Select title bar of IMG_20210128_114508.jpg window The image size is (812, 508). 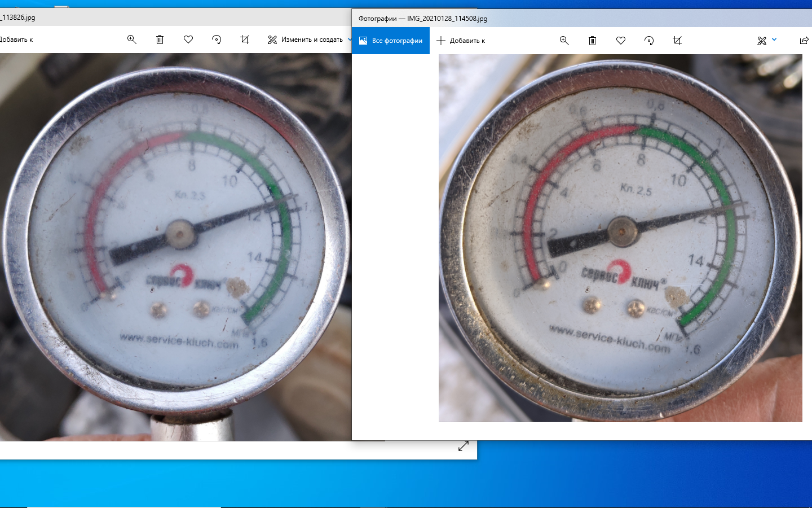pos(582,18)
